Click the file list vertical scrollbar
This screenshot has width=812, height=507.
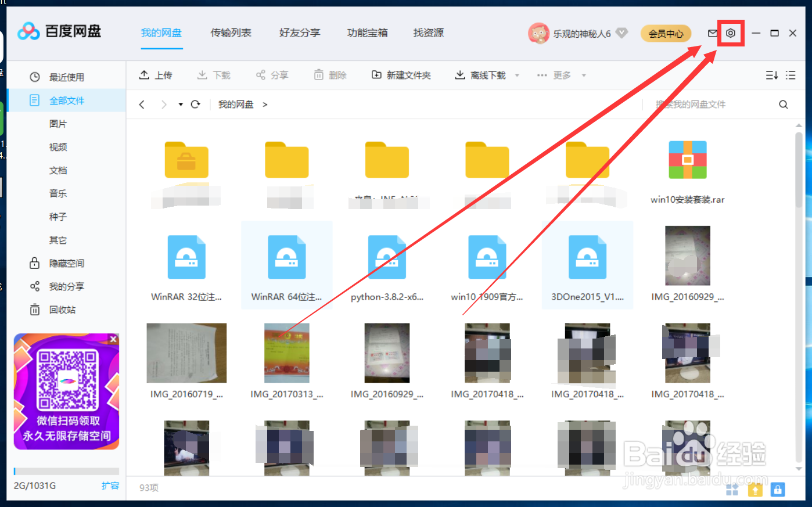click(x=799, y=170)
